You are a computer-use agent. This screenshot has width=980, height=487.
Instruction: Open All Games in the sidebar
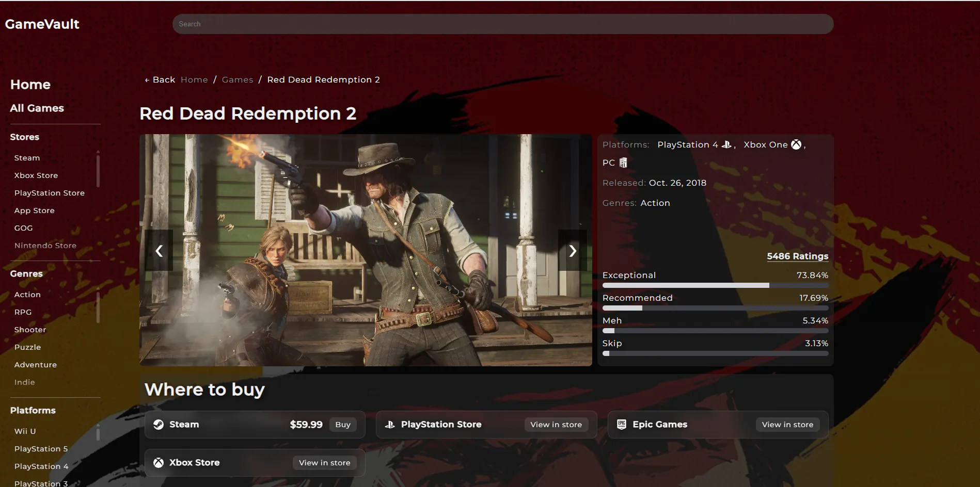click(37, 108)
